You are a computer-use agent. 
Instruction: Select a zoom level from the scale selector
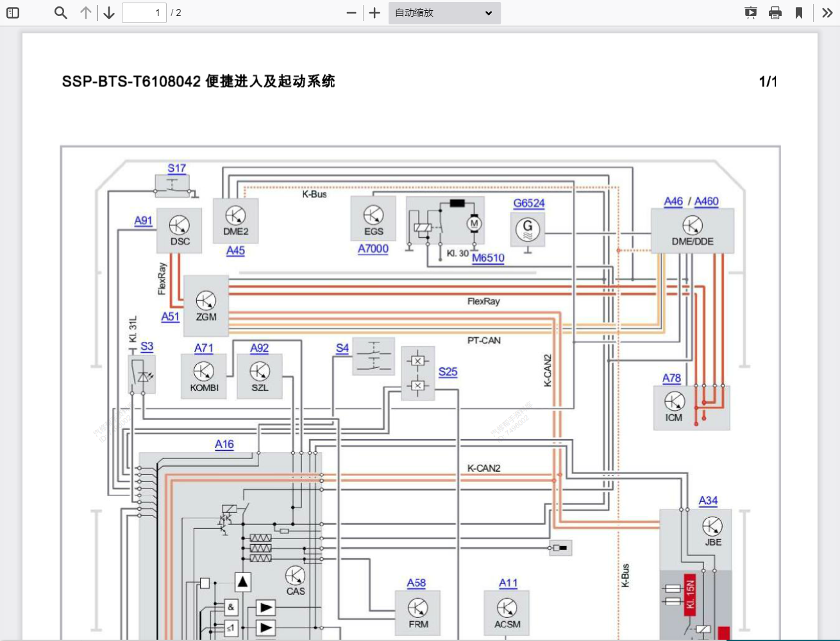click(444, 13)
